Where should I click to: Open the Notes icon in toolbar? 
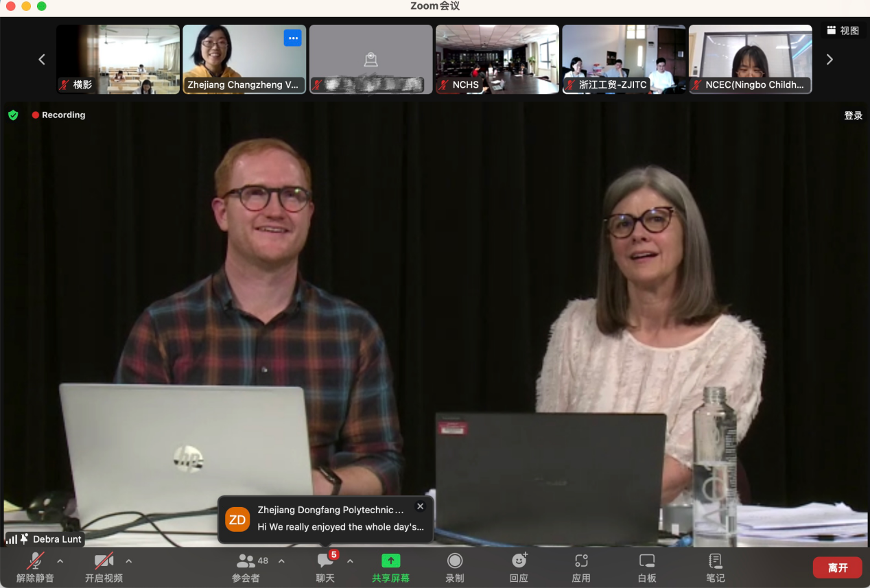coord(715,561)
